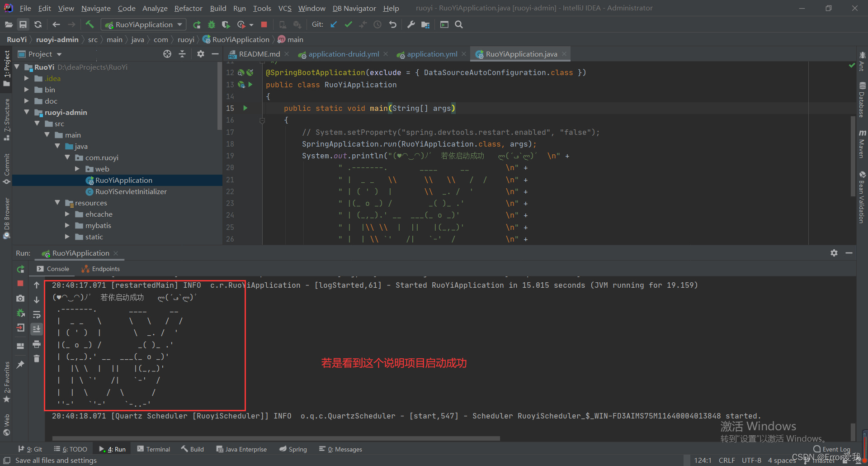The width and height of the screenshot is (868, 466).
Task: Collapse the resources folder
Action: (x=57, y=203)
